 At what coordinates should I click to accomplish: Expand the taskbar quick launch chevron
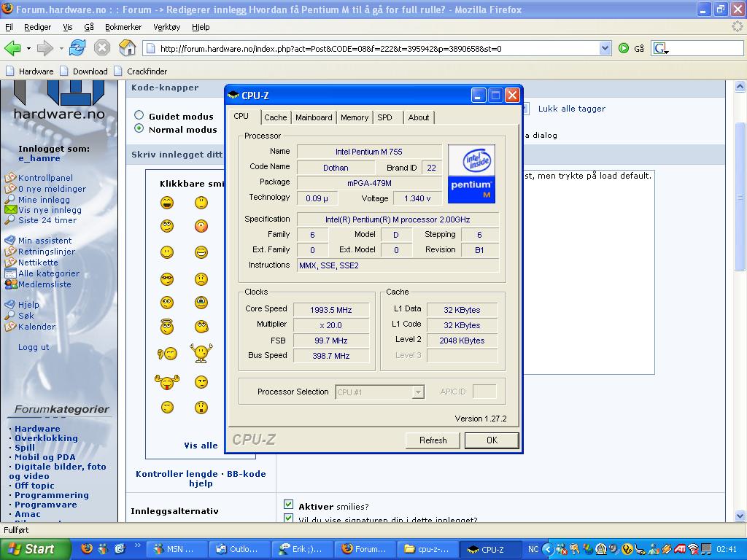pyautogui.click(x=138, y=545)
